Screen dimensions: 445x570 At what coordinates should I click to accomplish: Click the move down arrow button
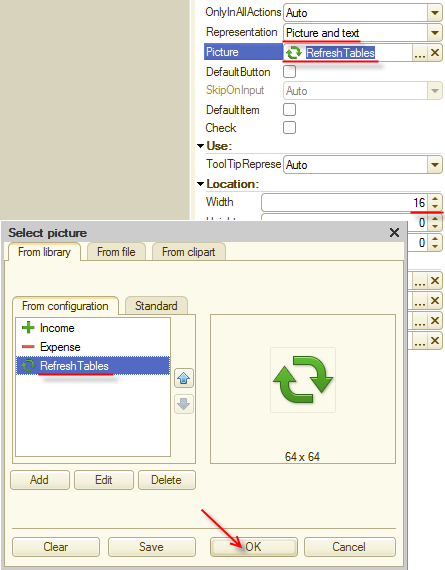[184, 404]
